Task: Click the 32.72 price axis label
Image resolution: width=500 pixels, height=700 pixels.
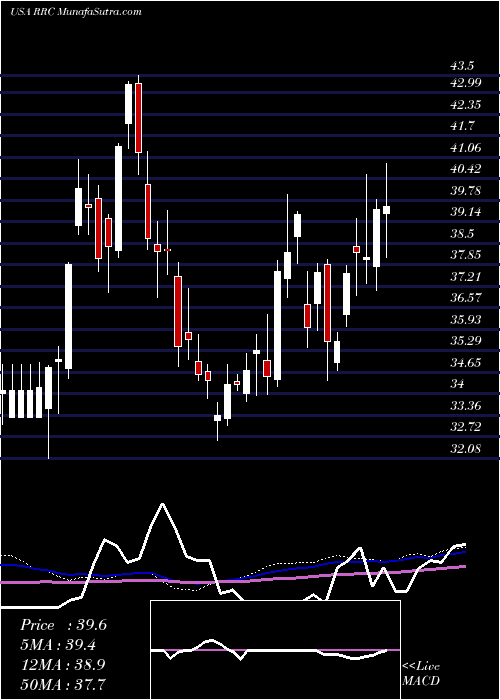Action: [x=466, y=426]
